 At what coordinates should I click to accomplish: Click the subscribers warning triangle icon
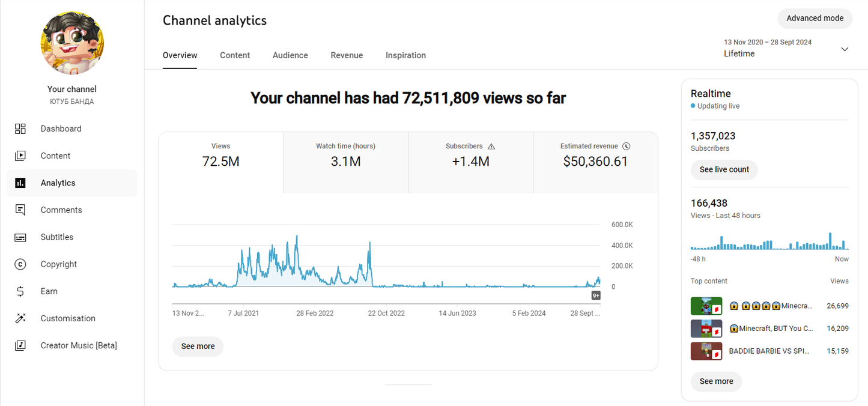pyautogui.click(x=491, y=147)
